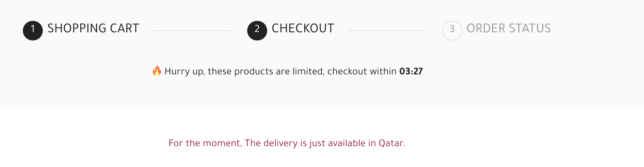This screenshot has width=644, height=167.
Task: Click progress line between checkout and order status
Action: pos(387,31)
